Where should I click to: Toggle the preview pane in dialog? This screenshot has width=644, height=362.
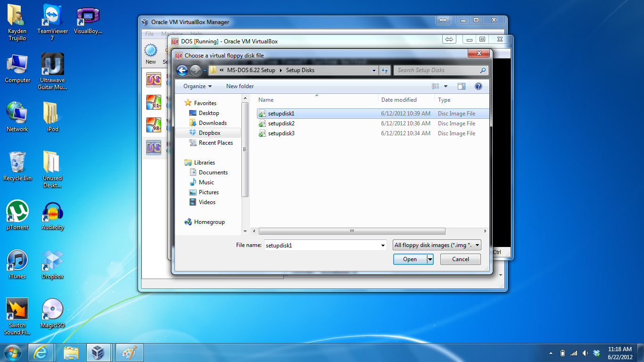[x=461, y=86]
